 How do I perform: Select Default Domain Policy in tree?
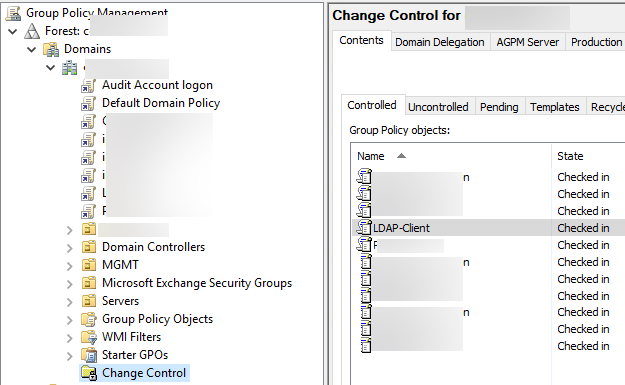click(161, 103)
